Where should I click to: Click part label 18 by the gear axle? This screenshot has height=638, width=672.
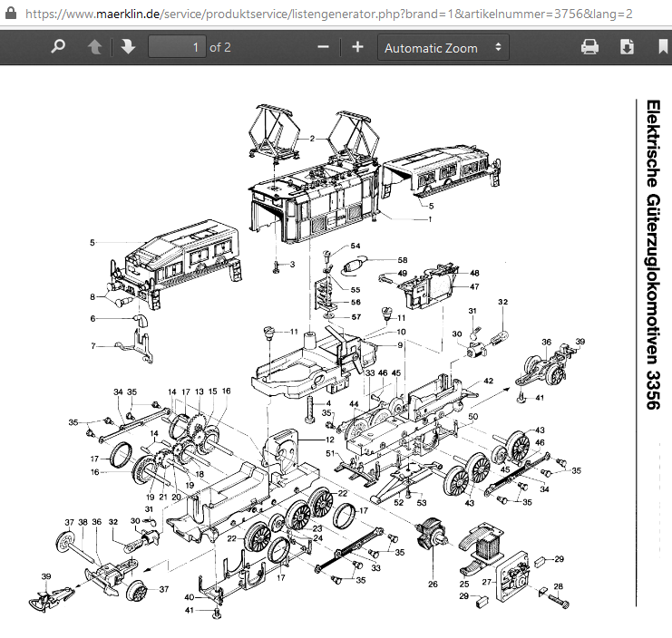[200, 474]
